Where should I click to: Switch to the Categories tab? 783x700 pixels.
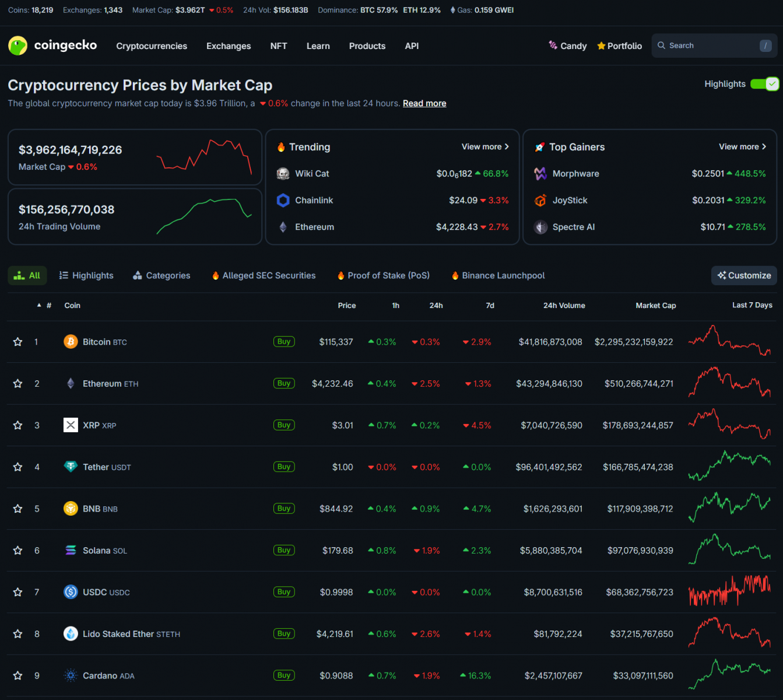tap(161, 275)
